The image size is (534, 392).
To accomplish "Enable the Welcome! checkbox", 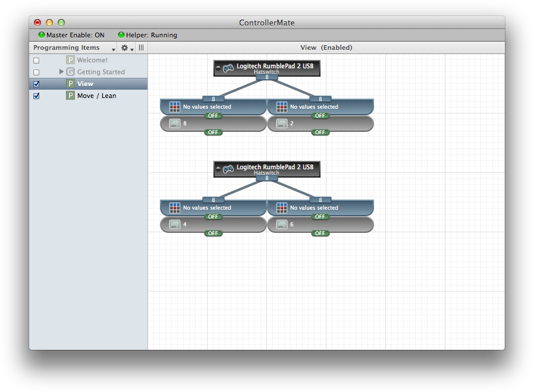I will pyautogui.click(x=36, y=61).
